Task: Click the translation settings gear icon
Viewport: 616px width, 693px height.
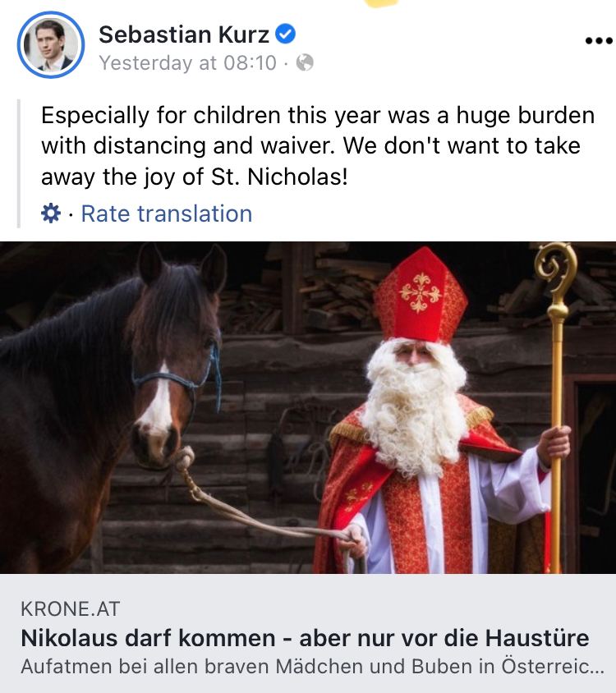Action: [x=51, y=213]
